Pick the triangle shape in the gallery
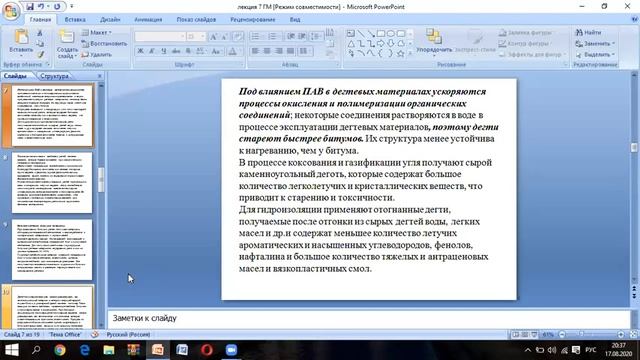 click(x=351, y=43)
